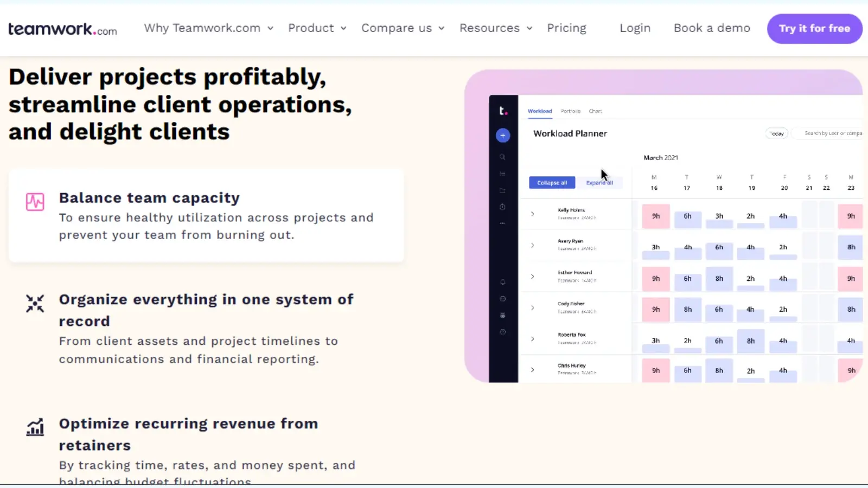Open the search magnifier in planner sidebar
This screenshot has height=488, width=868.
pos(502,157)
